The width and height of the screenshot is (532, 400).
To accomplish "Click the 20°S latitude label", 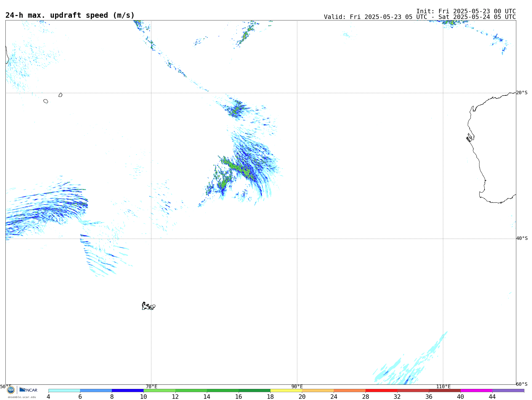I will 522,93.
